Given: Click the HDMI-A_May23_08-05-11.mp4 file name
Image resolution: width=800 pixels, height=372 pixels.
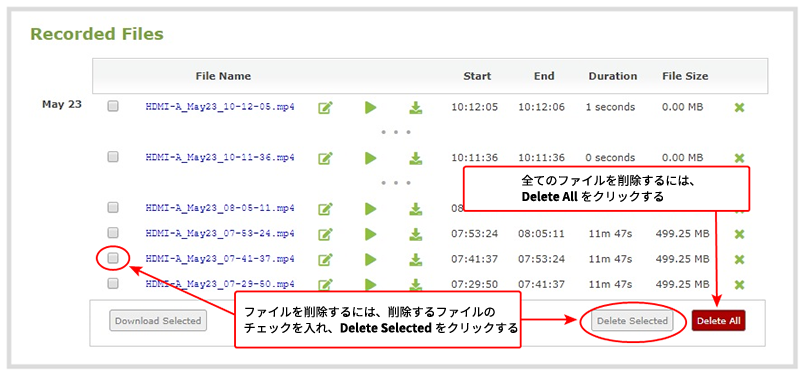Looking at the screenshot, I should 220,208.
